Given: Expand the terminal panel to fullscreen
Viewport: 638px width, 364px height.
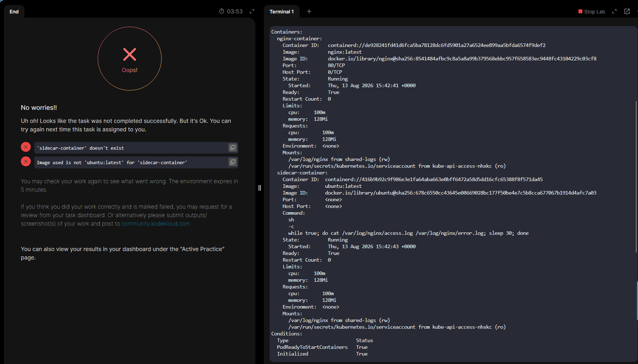Looking at the screenshot, I should point(614,11).
